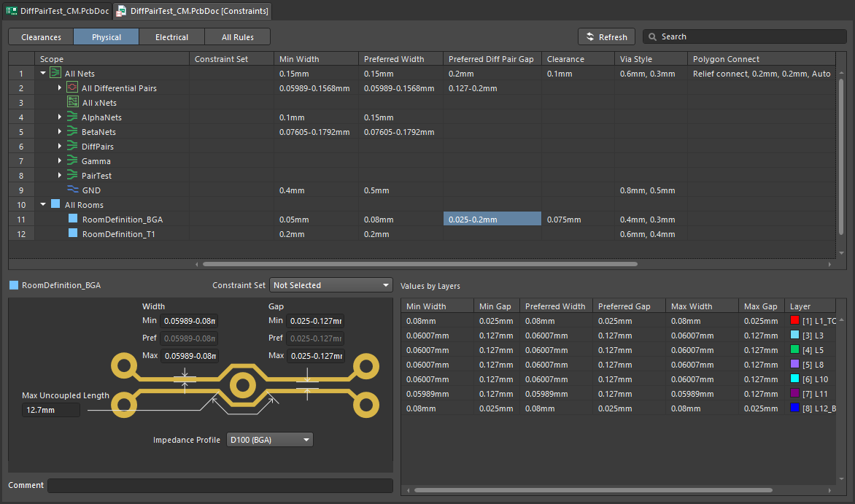Click the PairTest class icon
Screen dimensions: 855x504
tap(72, 175)
